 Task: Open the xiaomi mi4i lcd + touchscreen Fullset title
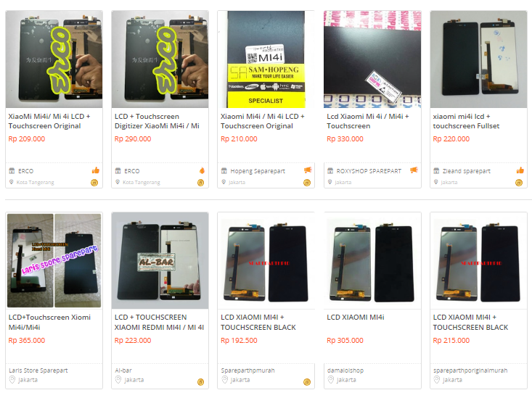[x=466, y=121]
